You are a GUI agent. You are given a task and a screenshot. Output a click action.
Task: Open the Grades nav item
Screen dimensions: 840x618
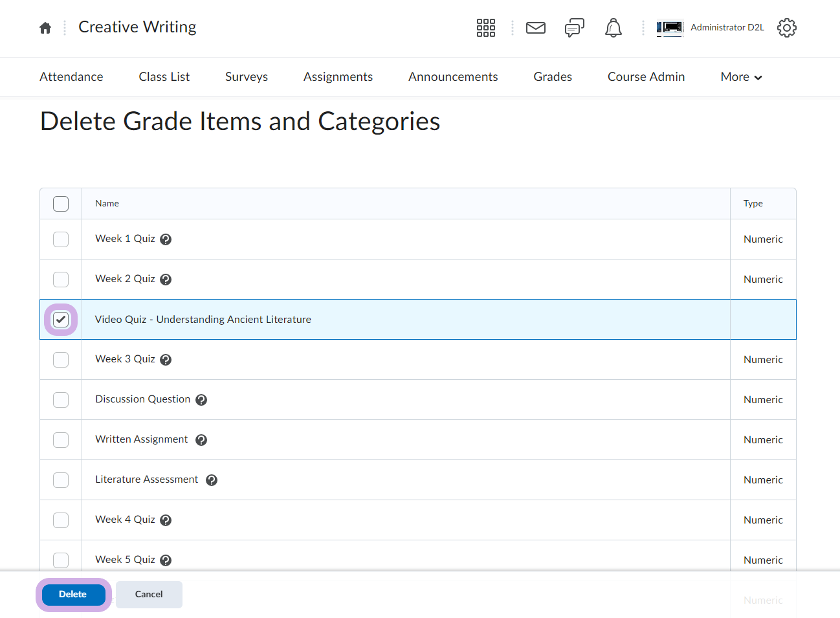tap(552, 77)
